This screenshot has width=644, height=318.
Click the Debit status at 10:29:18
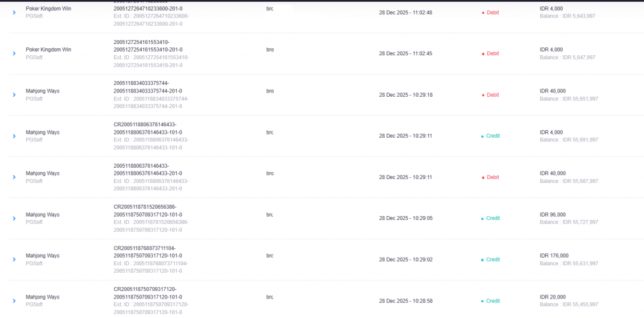coord(492,95)
